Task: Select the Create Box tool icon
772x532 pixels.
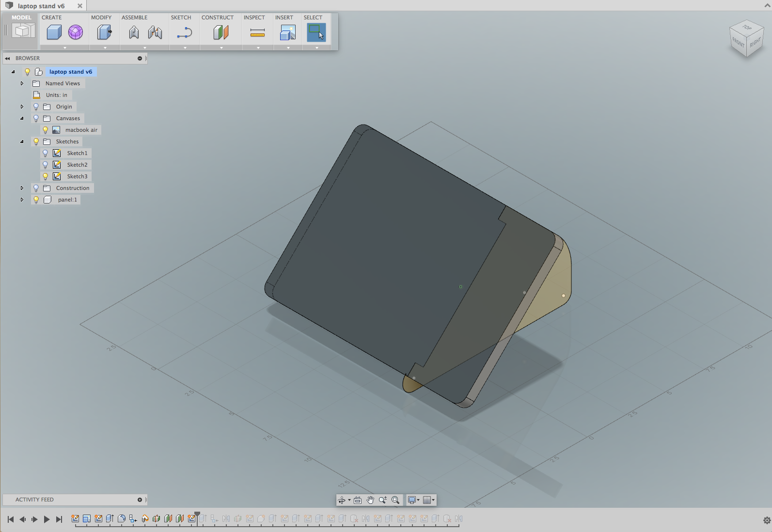Action: [x=54, y=32]
